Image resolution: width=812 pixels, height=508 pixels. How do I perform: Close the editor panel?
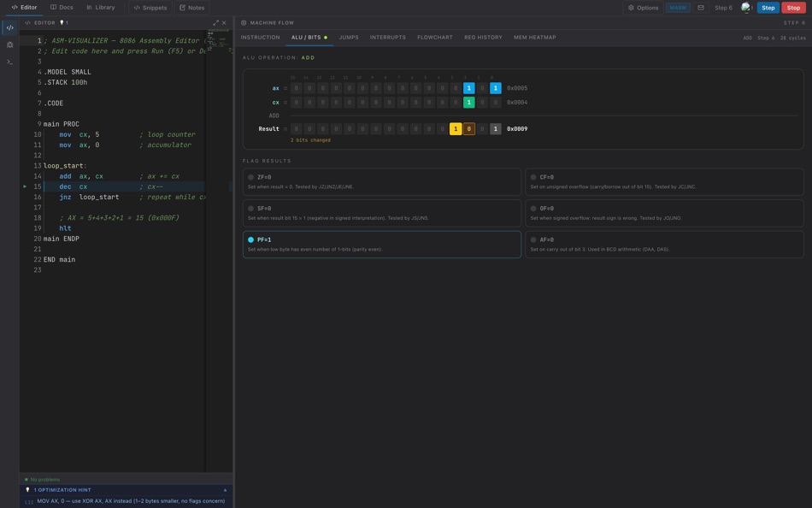(224, 23)
